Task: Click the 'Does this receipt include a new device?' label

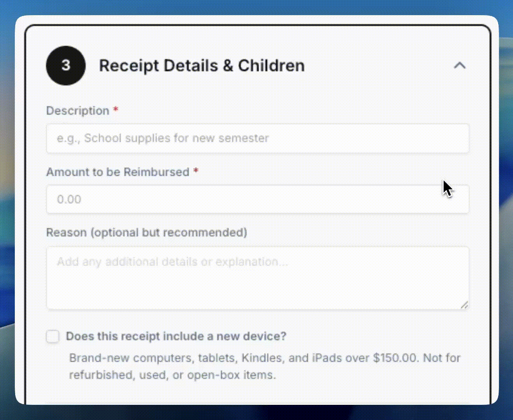Action: (176, 336)
